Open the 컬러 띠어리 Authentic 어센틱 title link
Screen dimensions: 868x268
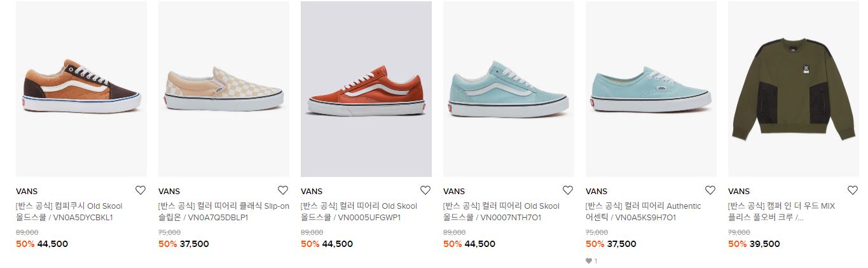pos(644,212)
